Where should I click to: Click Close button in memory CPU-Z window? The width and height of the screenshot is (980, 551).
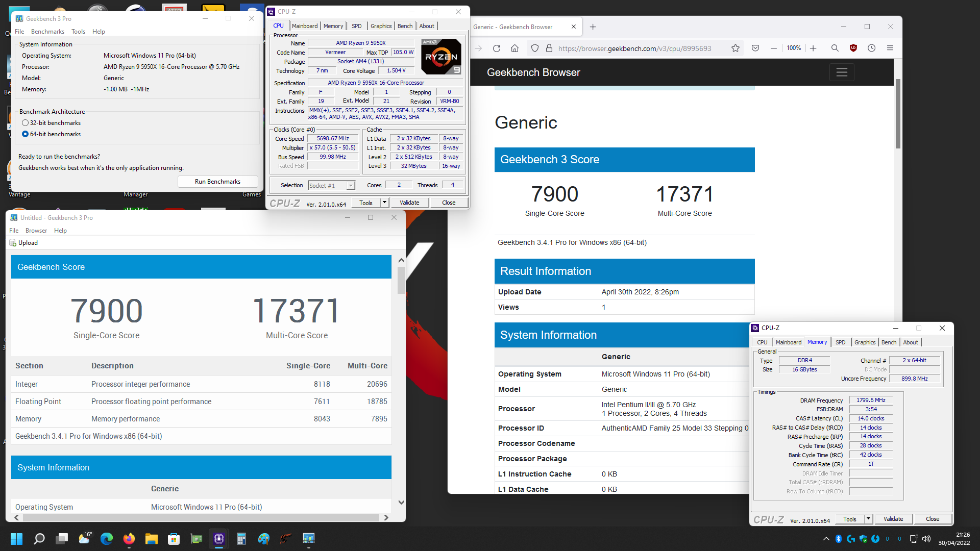933,519
